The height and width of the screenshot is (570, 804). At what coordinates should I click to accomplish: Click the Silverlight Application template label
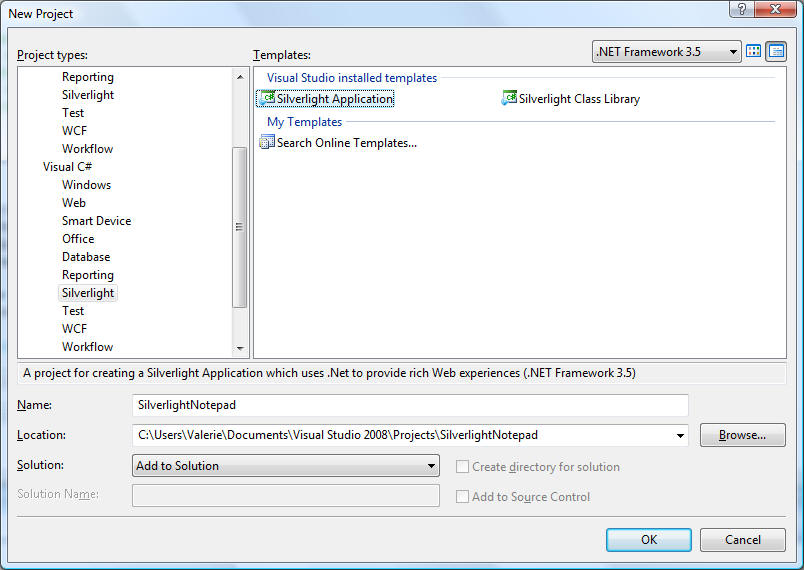pos(335,98)
